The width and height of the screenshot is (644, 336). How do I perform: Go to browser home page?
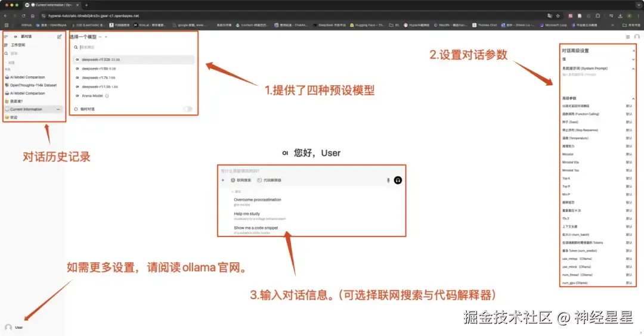32,15
